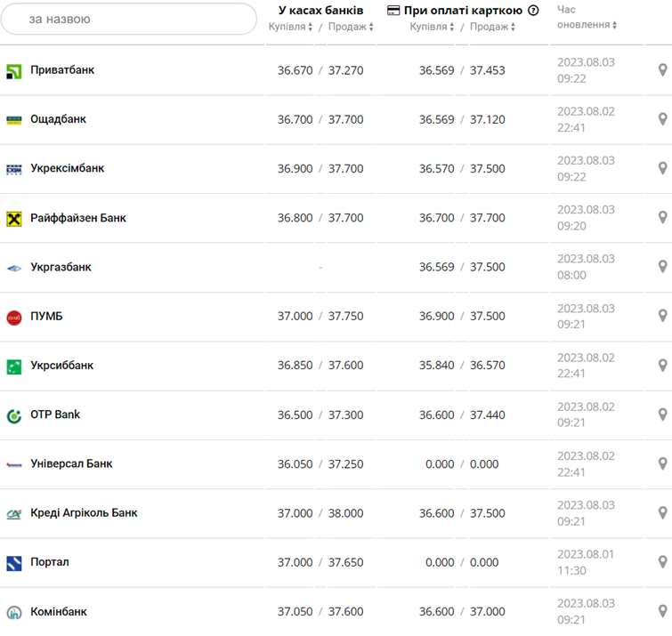
Task: Open the Укргазбанк bank link
Action: 61,267
